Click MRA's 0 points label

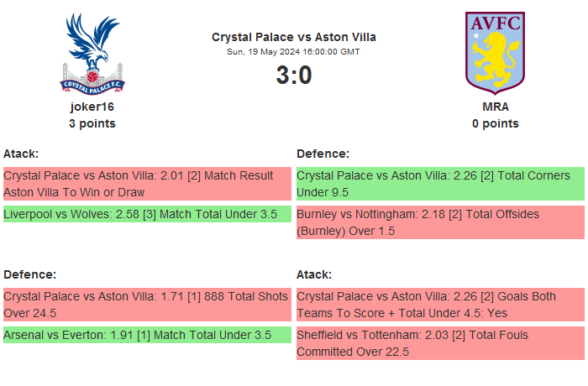point(496,123)
